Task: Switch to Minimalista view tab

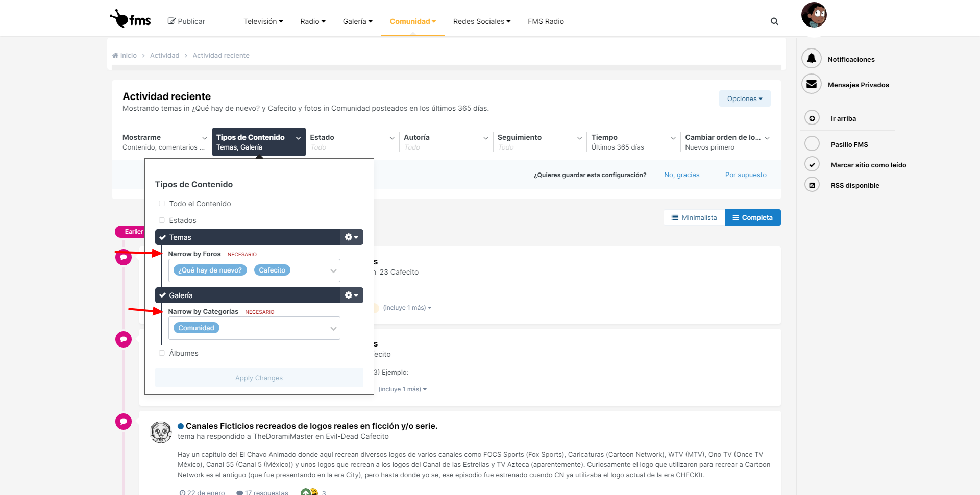Action: click(x=694, y=217)
